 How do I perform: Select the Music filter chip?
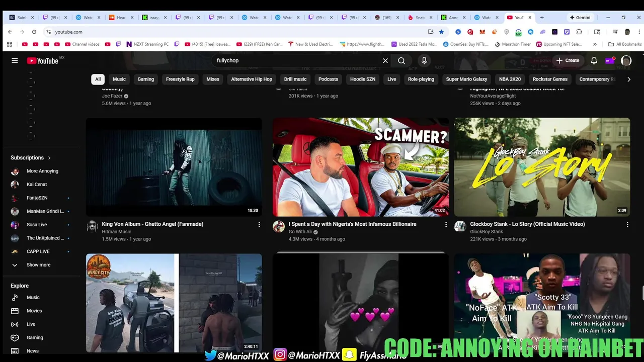[x=119, y=79]
